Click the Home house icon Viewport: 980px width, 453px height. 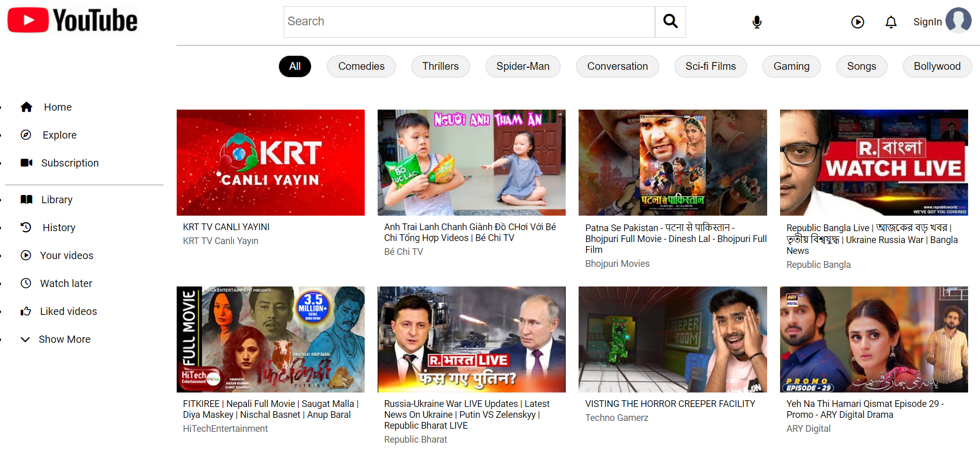[26, 107]
